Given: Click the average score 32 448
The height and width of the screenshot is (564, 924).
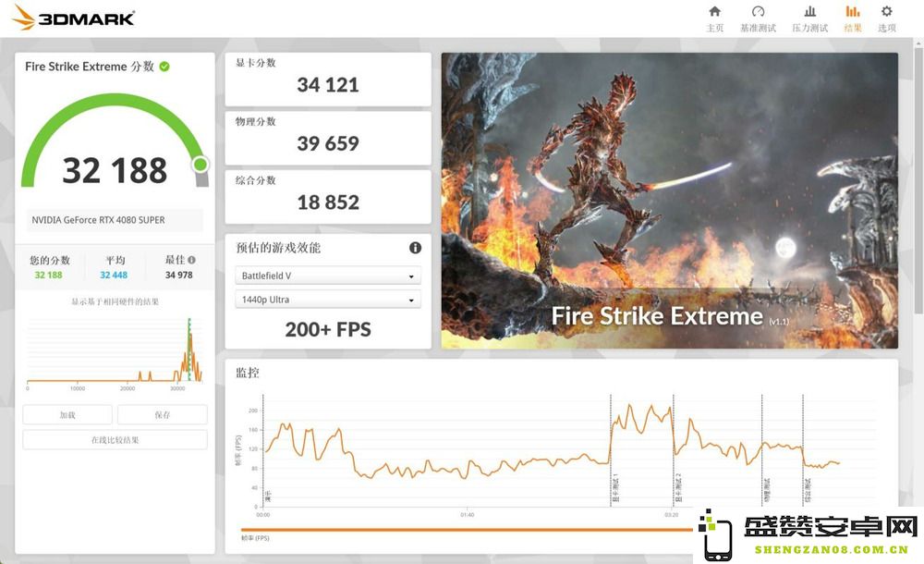Looking at the screenshot, I should [x=114, y=275].
